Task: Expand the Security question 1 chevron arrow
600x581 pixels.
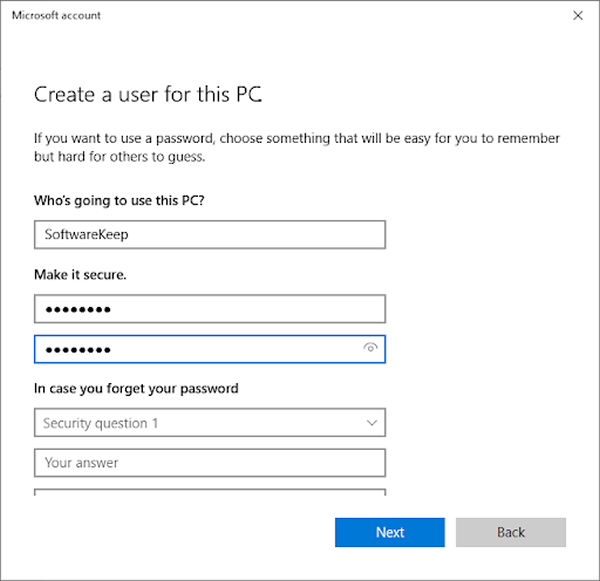Action: (x=372, y=424)
